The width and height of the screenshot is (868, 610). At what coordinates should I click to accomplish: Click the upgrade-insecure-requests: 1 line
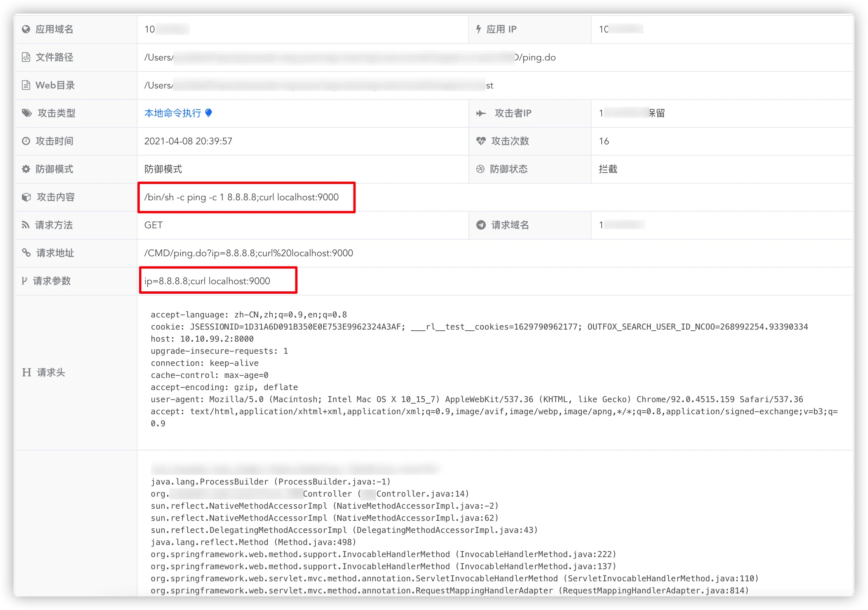tap(219, 351)
